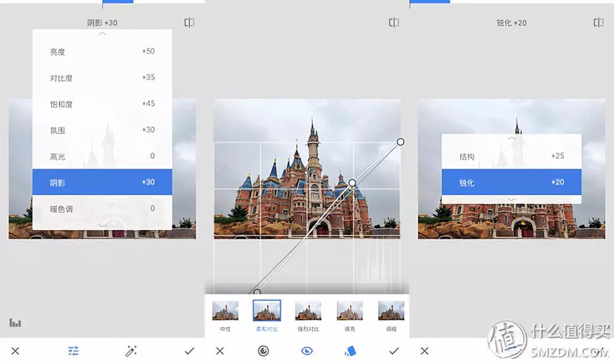This screenshot has width=614, height=364.
Task: Tap the down chevron below 锐化
Action: [x=512, y=199]
